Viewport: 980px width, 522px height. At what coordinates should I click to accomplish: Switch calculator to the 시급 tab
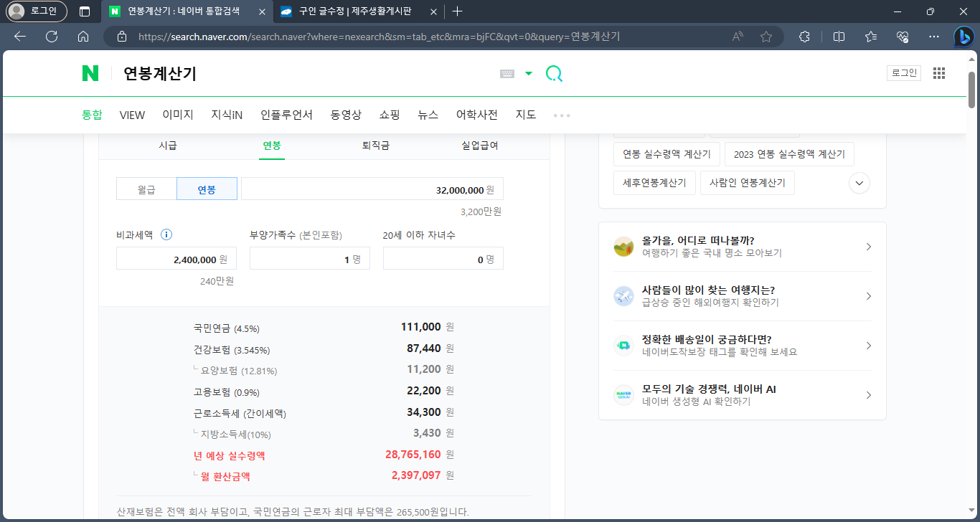coord(168,146)
